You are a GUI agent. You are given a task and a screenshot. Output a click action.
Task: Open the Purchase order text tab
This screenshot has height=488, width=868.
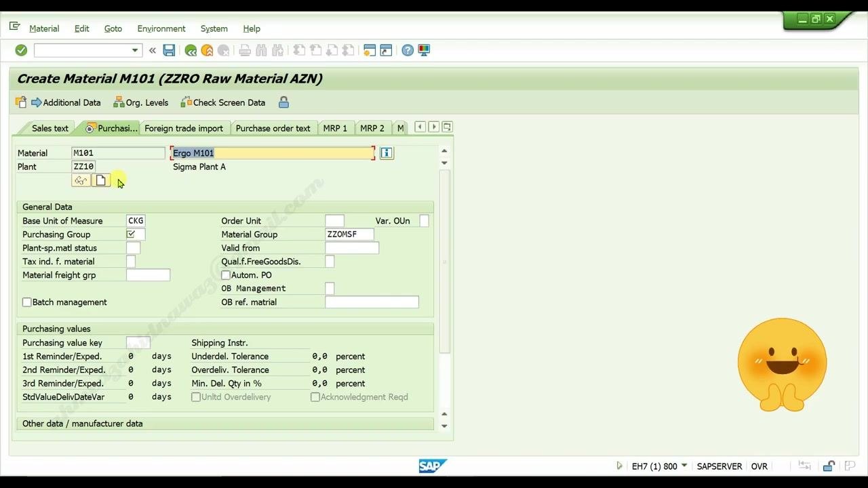[x=273, y=128]
